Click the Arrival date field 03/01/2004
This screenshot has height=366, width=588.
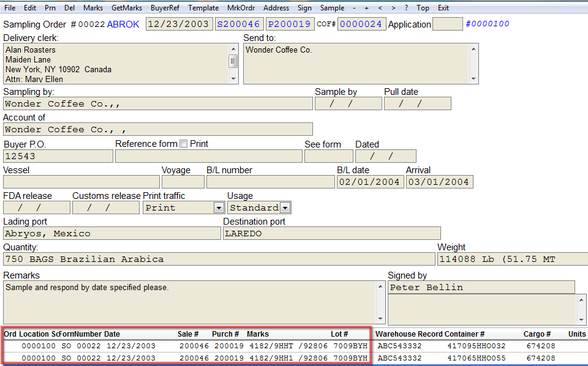[x=440, y=182]
